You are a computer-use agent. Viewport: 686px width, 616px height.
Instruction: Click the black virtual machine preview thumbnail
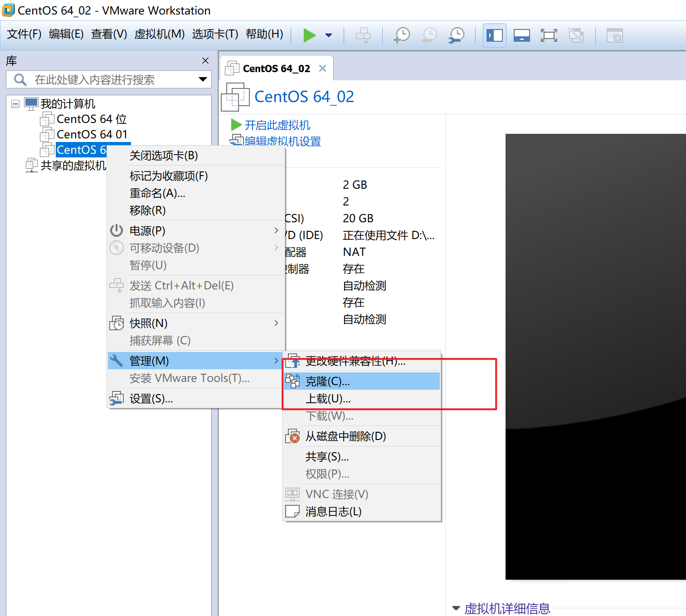pyautogui.click(x=595, y=357)
